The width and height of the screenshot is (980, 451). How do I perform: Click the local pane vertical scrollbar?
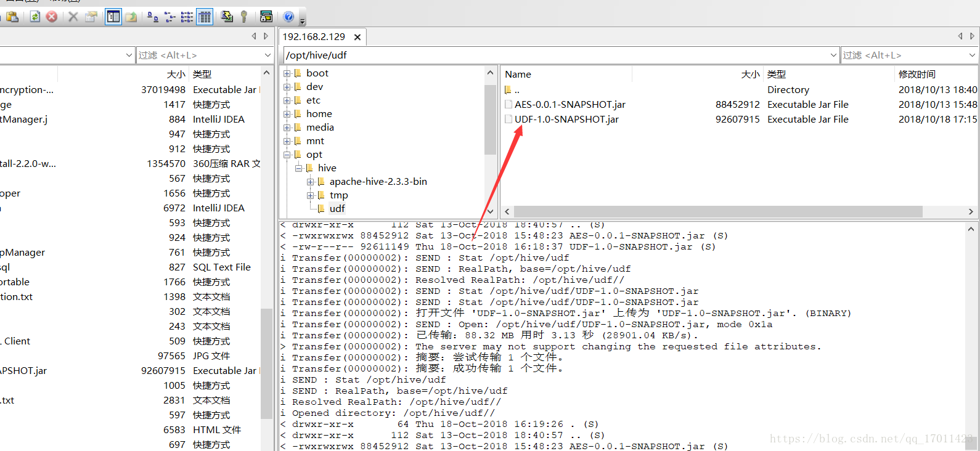coord(266,364)
